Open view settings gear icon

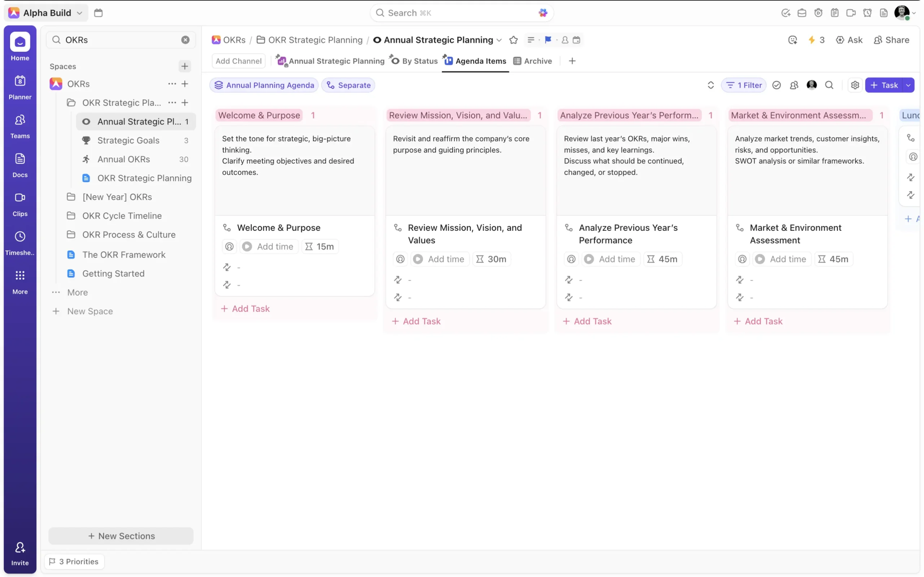coord(855,85)
